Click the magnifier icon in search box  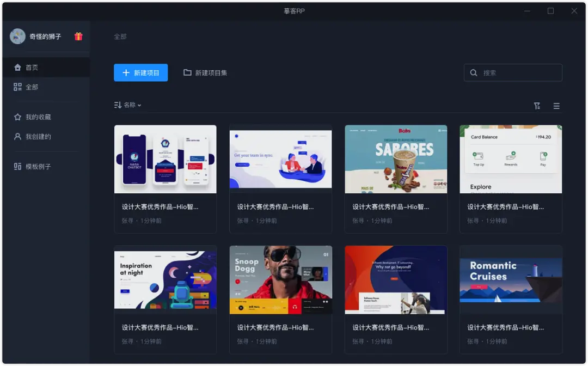coord(474,72)
